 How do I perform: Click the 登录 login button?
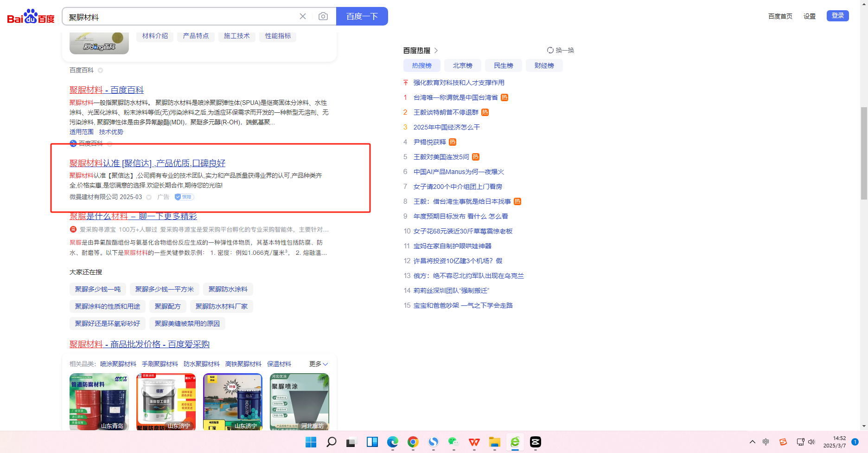pyautogui.click(x=837, y=16)
